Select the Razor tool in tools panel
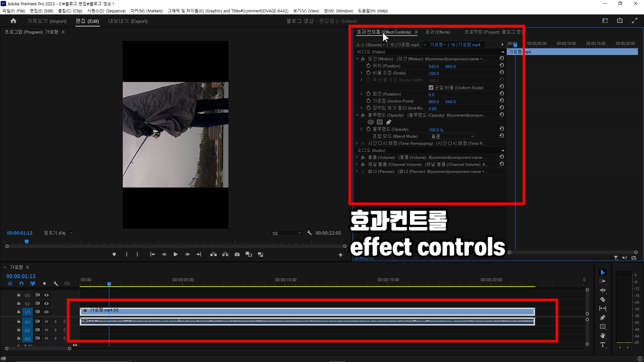The height and width of the screenshot is (362, 644). (603, 300)
